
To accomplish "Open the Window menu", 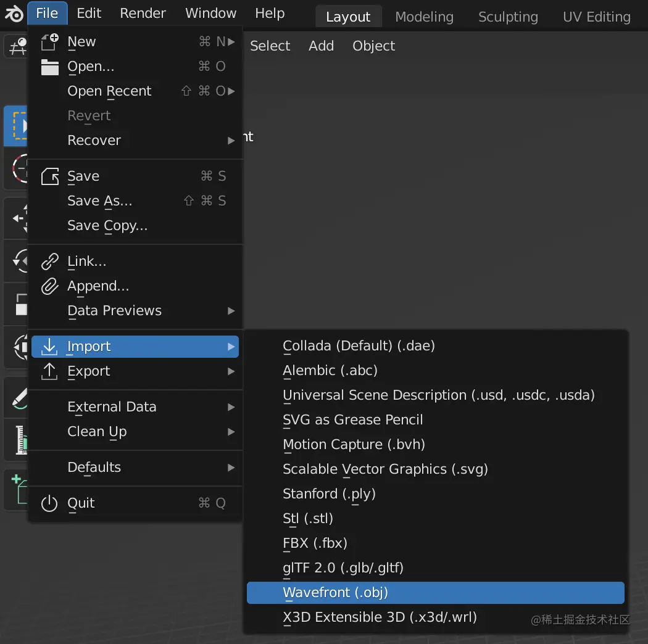I will [x=211, y=13].
